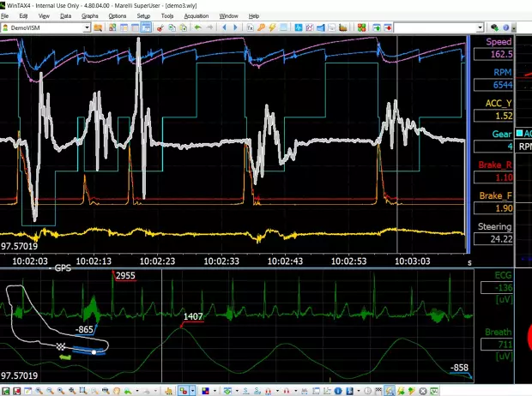The height and width of the screenshot is (396, 532).
Task: Click the red-green four-squares icon
Action: [x=362, y=27]
